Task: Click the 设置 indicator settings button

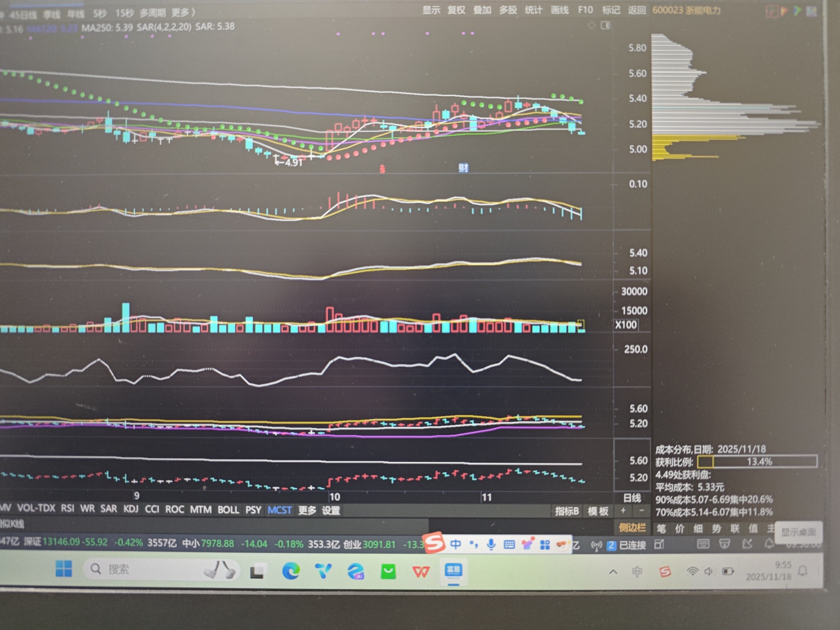Action: (x=331, y=510)
